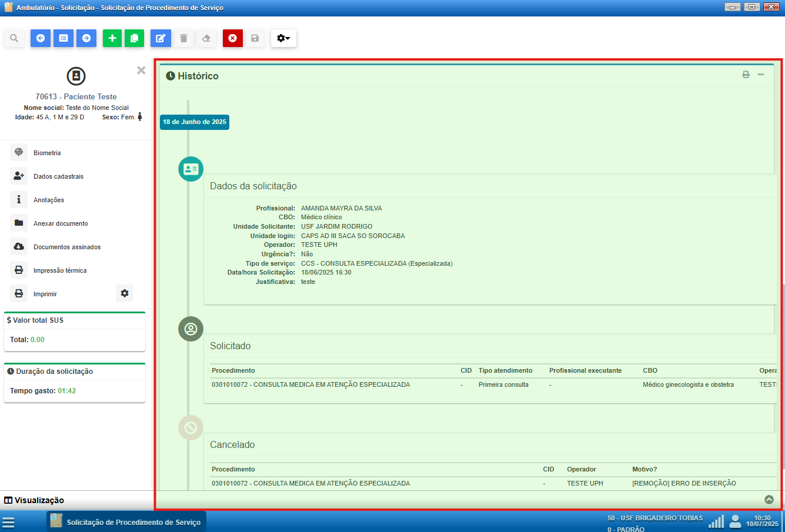Open Dados cadastrais in the sidebar
The width and height of the screenshot is (785, 532).
pos(58,176)
